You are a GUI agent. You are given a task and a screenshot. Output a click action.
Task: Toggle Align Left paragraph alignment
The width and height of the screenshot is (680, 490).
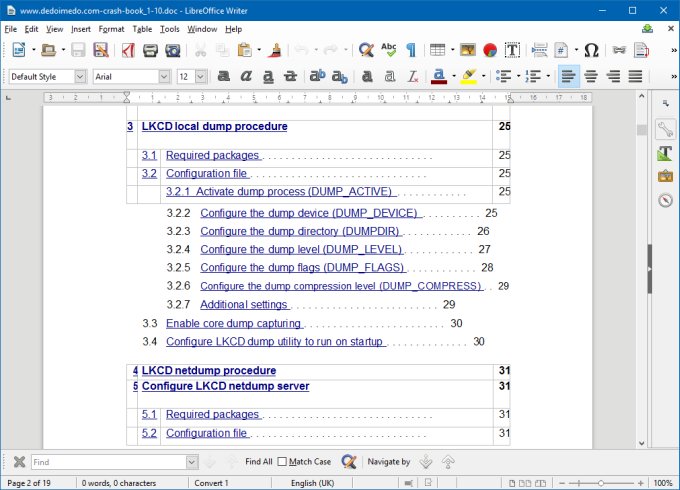tap(568, 76)
